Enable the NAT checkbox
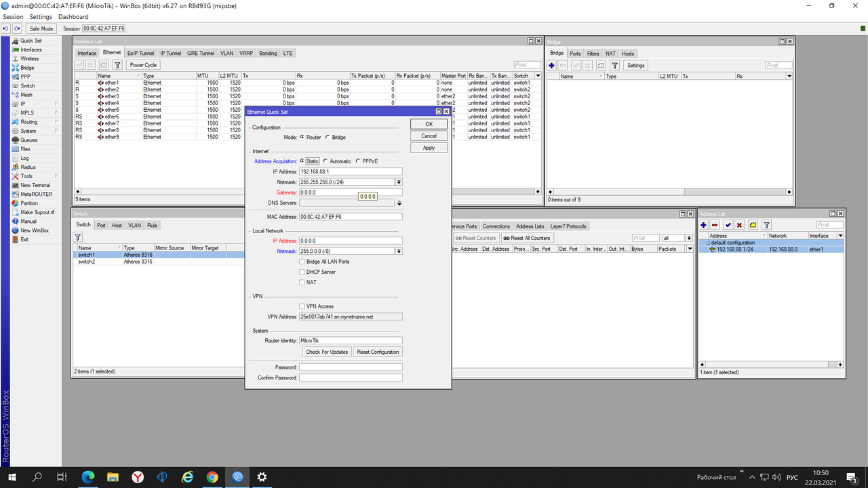Image resolution: width=868 pixels, height=488 pixels. (x=302, y=282)
